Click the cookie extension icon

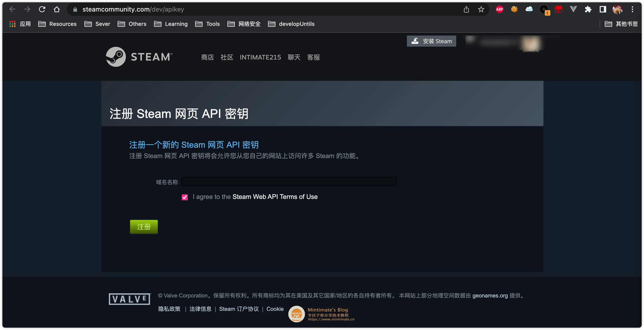pyautogui.click(x=514, y=9)
